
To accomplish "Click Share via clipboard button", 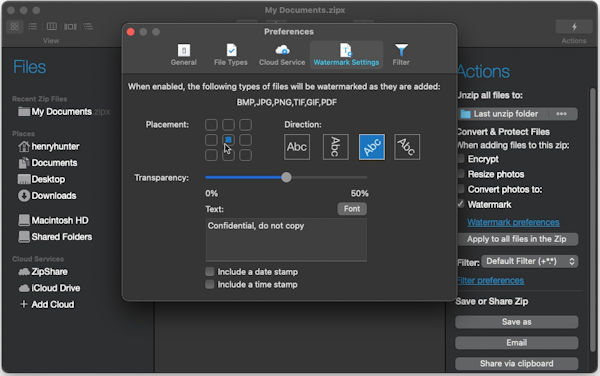I will pos(517,364).
